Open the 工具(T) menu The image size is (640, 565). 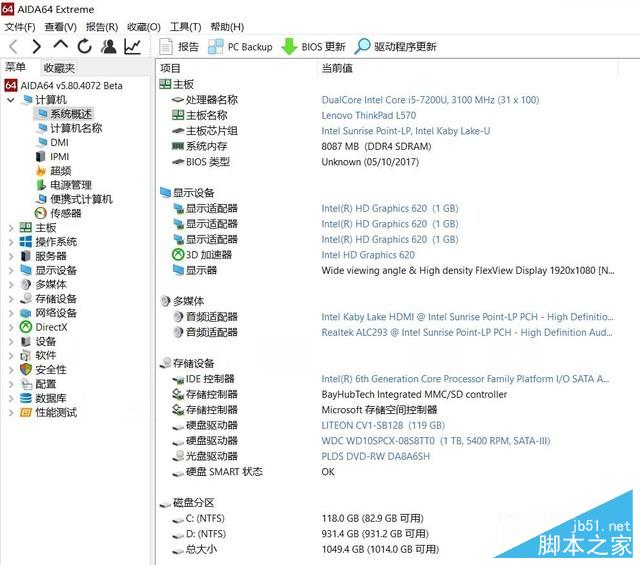click(185, 27)
